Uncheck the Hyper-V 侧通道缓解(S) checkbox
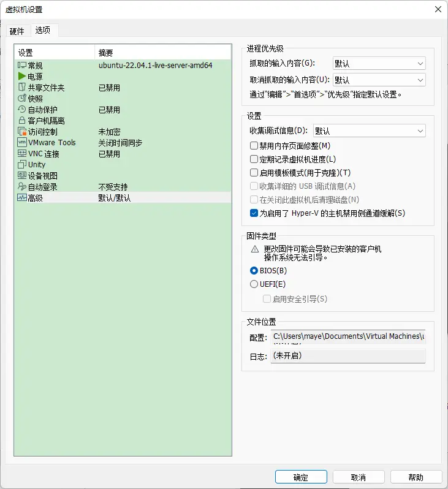 point(254,213)
